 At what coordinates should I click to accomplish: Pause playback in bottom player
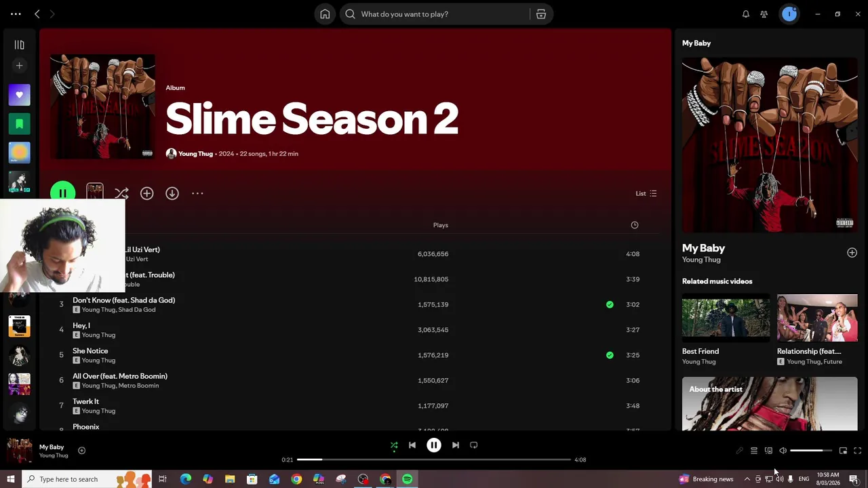[434, 445]
